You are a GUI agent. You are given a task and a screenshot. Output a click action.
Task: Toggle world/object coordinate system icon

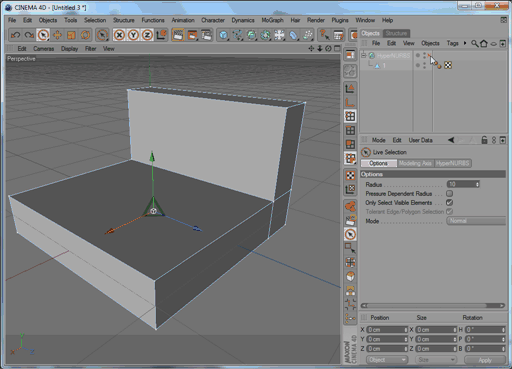click(161, 35)
